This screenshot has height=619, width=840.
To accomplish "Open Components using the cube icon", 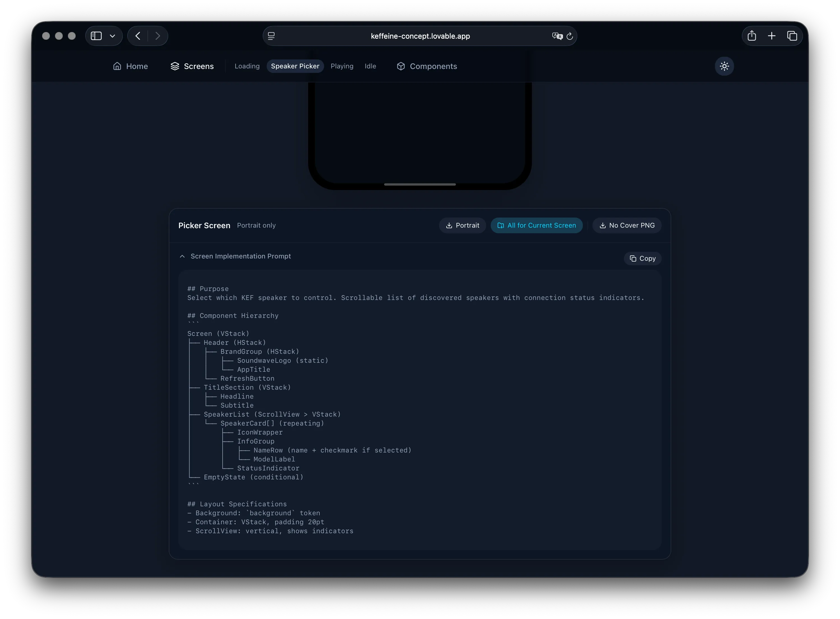I will pos(401,66).
